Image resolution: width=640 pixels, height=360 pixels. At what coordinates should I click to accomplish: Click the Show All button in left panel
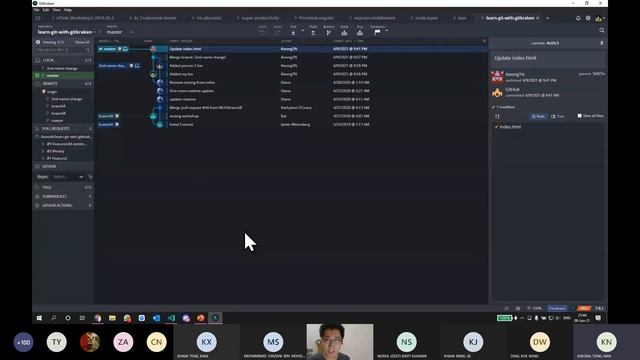(82, 42)
